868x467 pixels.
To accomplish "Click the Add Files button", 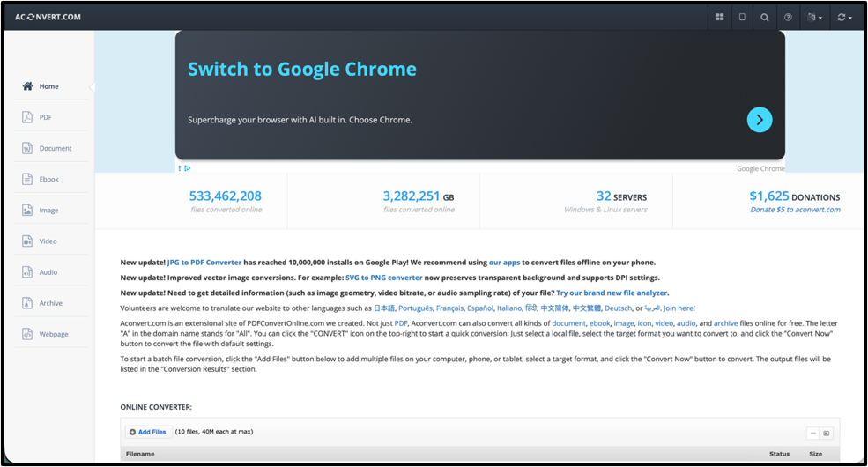I will pyautogui.click(x=148, y=432).
